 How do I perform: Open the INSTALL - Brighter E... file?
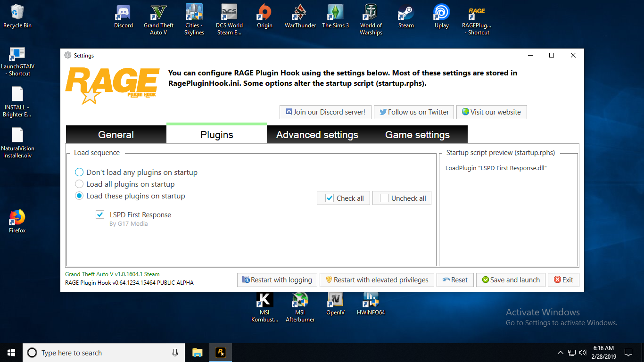(x=17, y=102)
